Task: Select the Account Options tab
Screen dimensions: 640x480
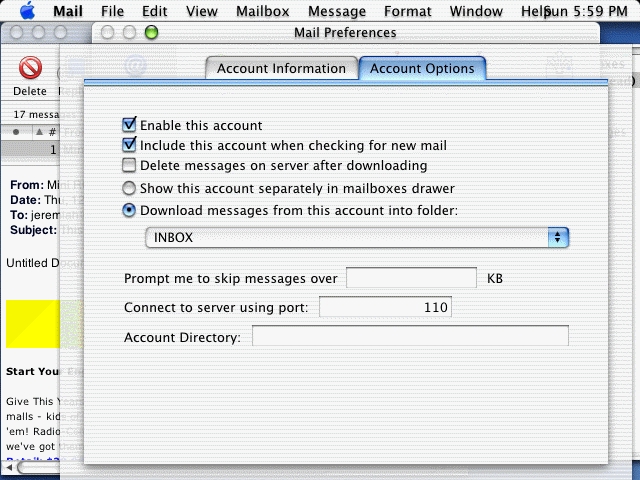Action: pyautogui.click(x=422, y=68)
